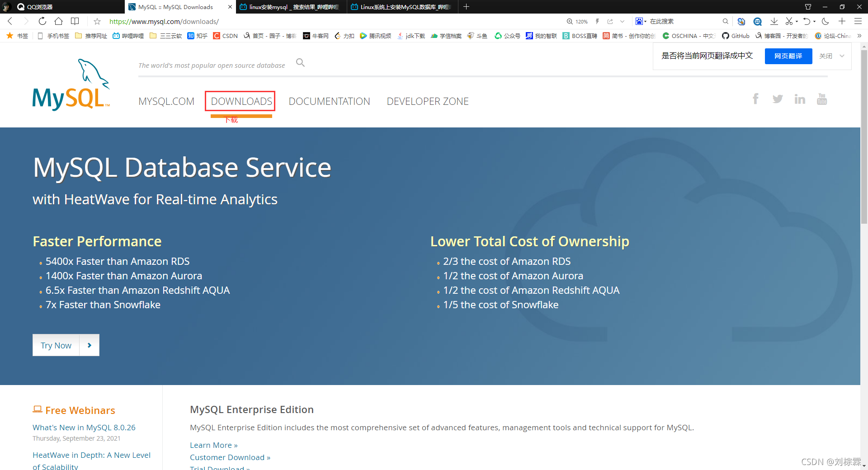Open the MySQL Twitter icon

click(778, 99)
